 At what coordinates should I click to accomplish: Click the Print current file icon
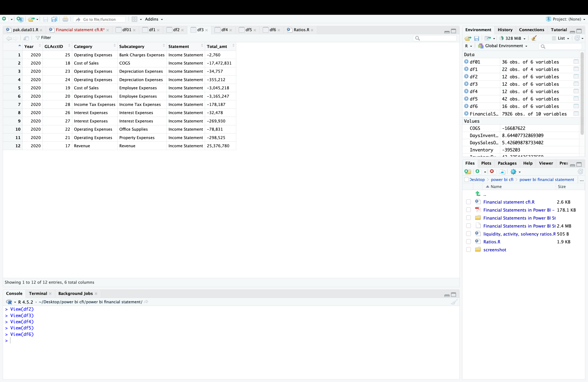point(65,19)
